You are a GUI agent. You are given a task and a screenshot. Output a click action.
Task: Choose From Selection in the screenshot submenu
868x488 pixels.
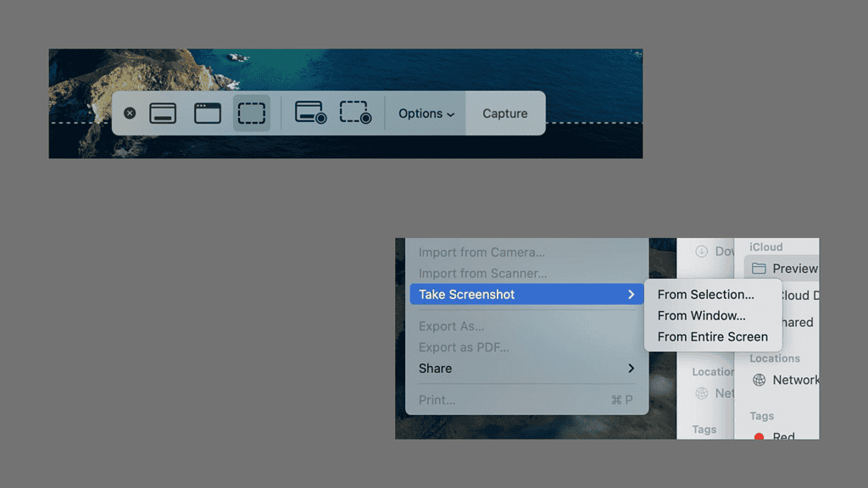click(705, 294)
